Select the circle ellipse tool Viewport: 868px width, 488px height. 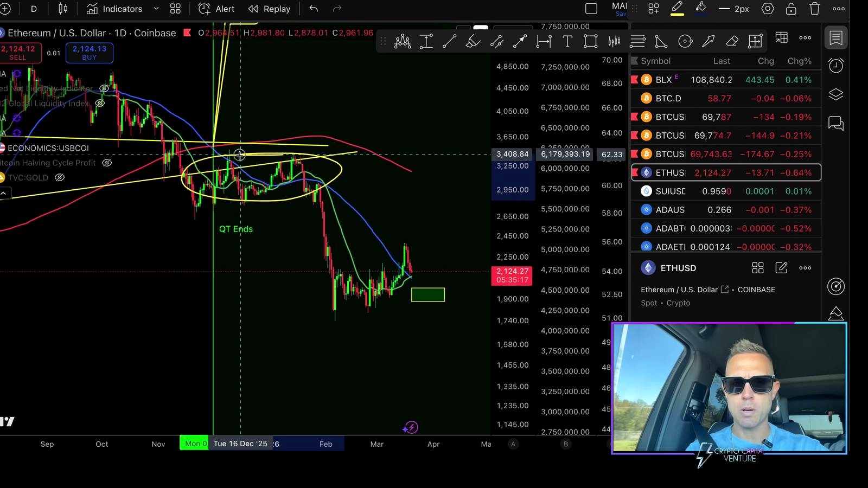click(x=685, y=41)
